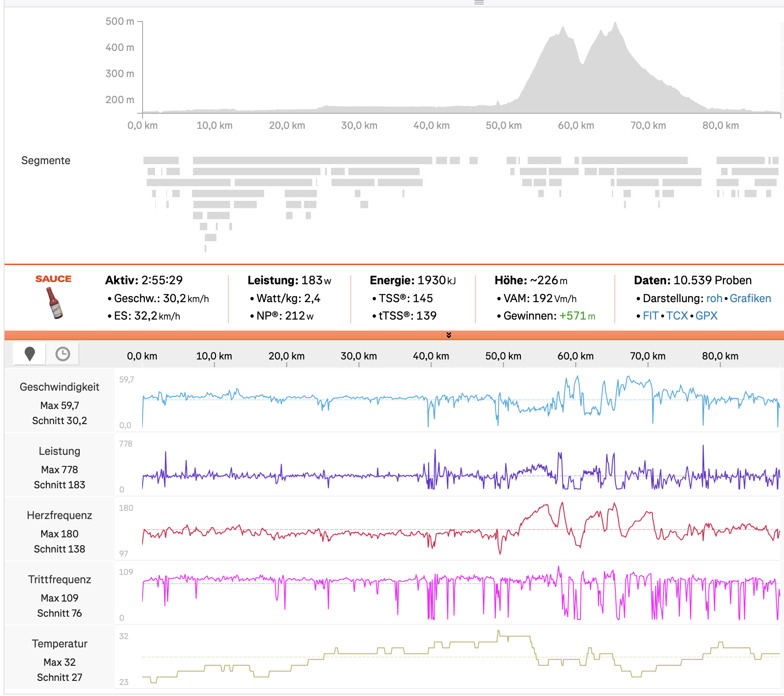Click the Gewinnen +571 m value

(x=577, y=316)
